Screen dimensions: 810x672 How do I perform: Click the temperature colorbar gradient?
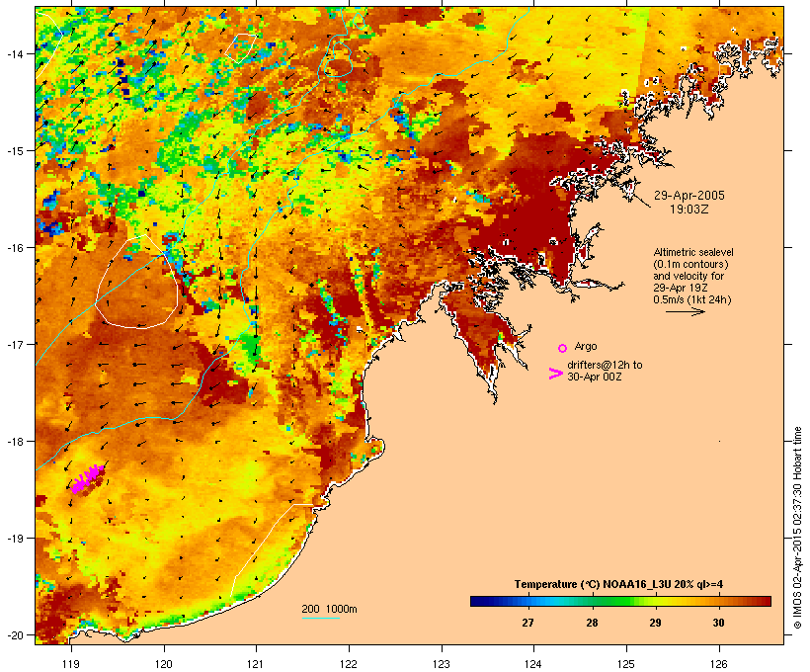coord(620,601)
